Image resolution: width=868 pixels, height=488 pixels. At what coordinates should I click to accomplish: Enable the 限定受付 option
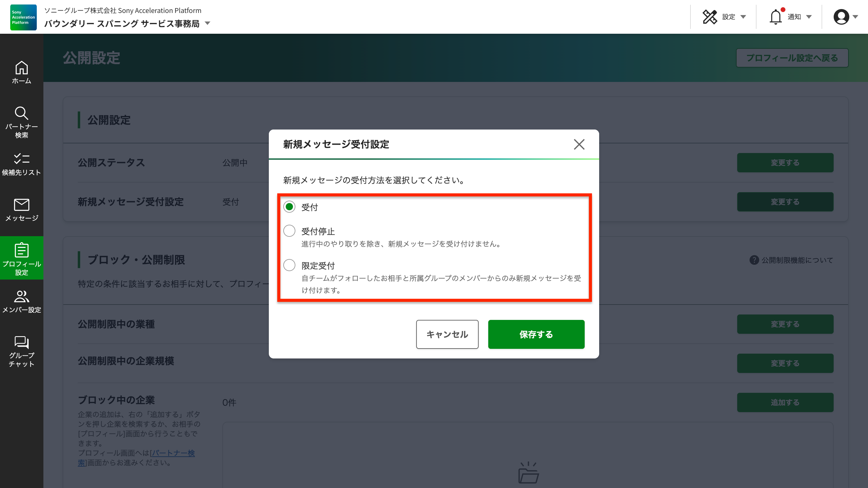[289, 265]
